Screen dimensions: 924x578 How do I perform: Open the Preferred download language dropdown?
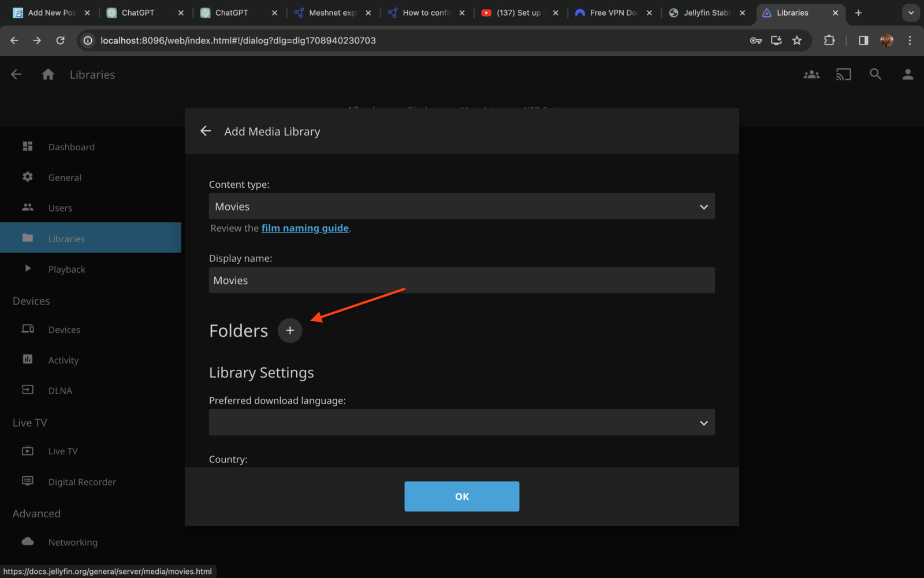point(461,422)
